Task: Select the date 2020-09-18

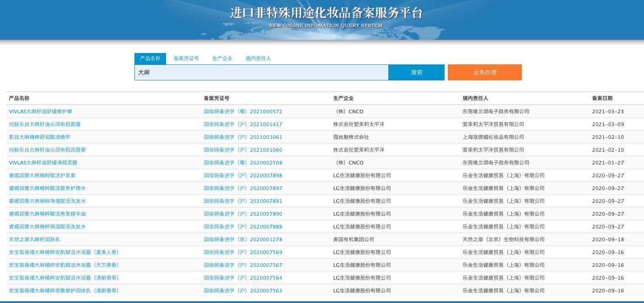Action: click(x=608, y=239)
